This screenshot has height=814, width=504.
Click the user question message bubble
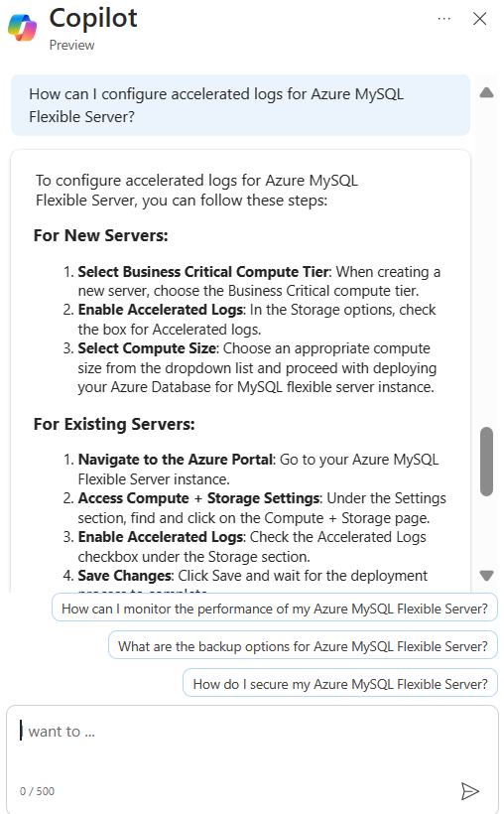pyautogui.click(x=240, y=105)
